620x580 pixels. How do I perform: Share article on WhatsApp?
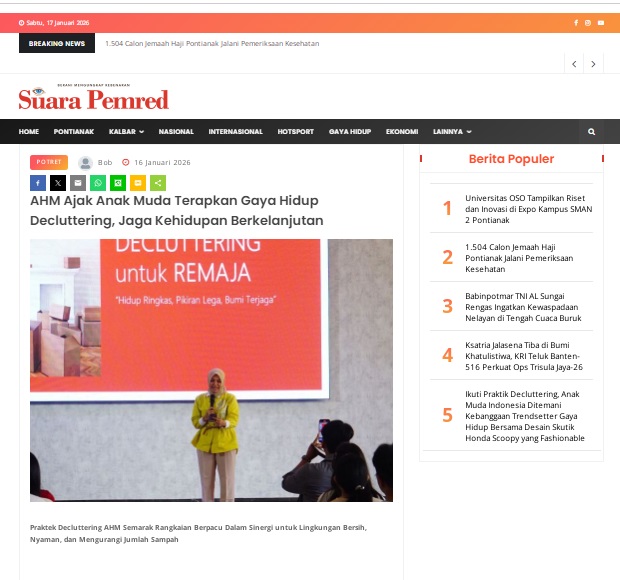(98, 183)
